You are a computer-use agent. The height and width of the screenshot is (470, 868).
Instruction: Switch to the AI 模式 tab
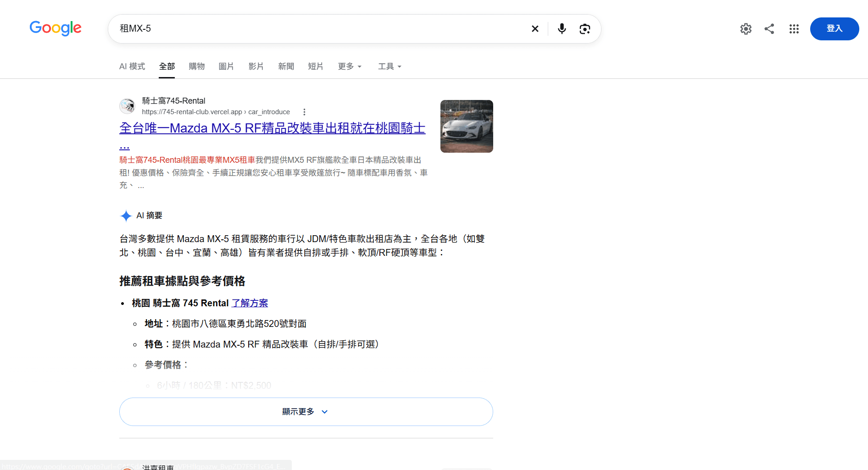tap(132, 66)
